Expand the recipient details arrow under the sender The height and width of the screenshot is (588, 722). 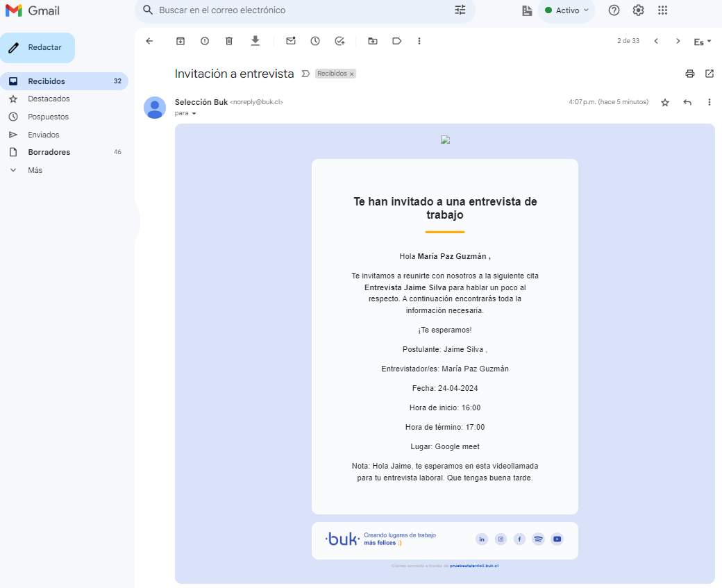tap(194, 113)
